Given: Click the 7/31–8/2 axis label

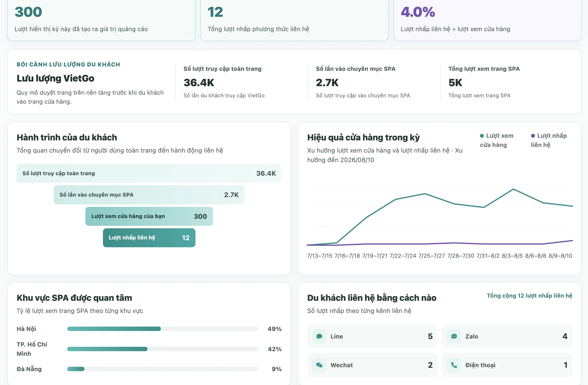Looking at the screenshot, I should tap(488, 256).
